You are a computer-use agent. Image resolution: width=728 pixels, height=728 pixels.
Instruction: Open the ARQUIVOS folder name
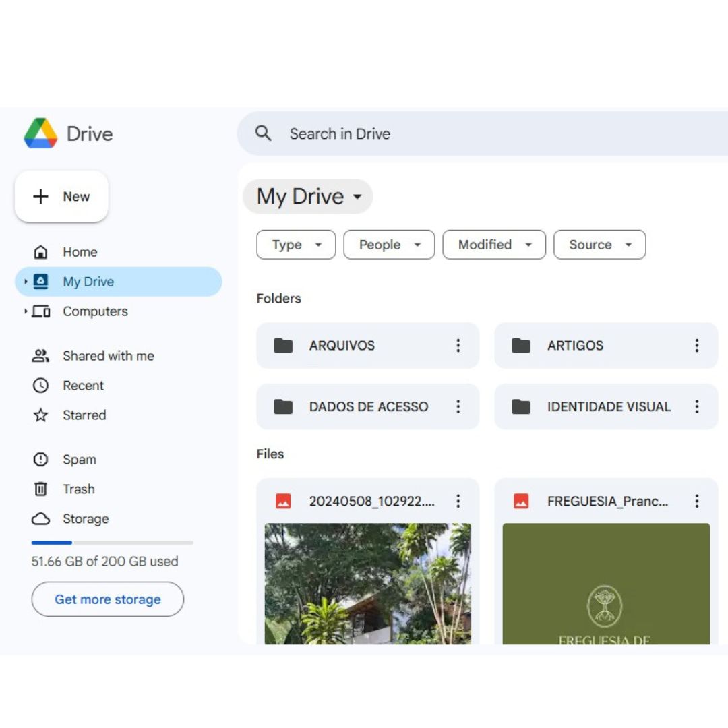pyautogui.click(x=342, y=345)
